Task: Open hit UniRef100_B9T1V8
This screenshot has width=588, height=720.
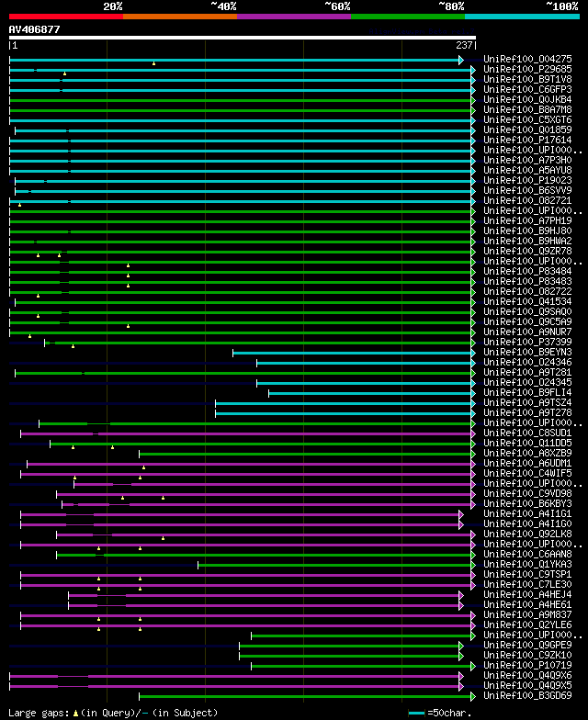Action: click(527, 79)
